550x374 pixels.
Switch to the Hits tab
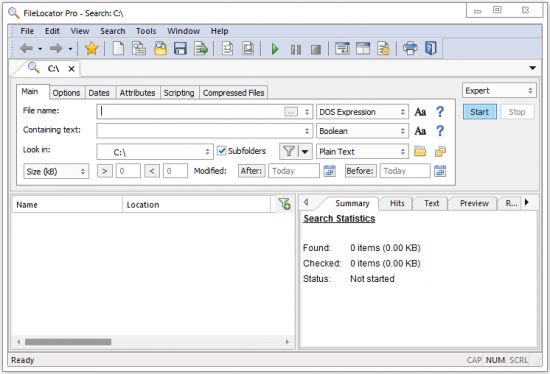(x=397, y=203)
